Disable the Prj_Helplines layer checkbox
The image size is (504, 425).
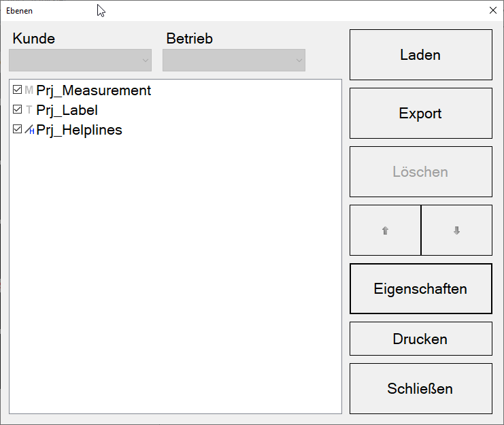(x=18, y=130)
